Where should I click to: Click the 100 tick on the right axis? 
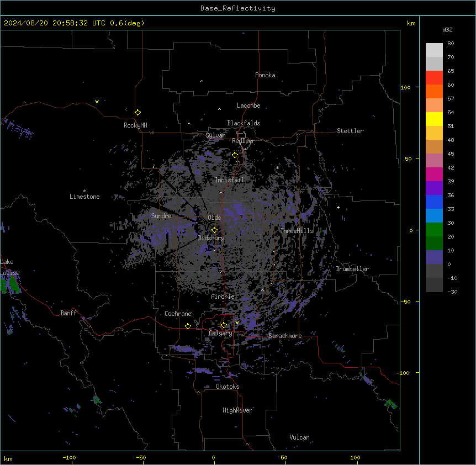pyautogui.click(x=405, y=87)
